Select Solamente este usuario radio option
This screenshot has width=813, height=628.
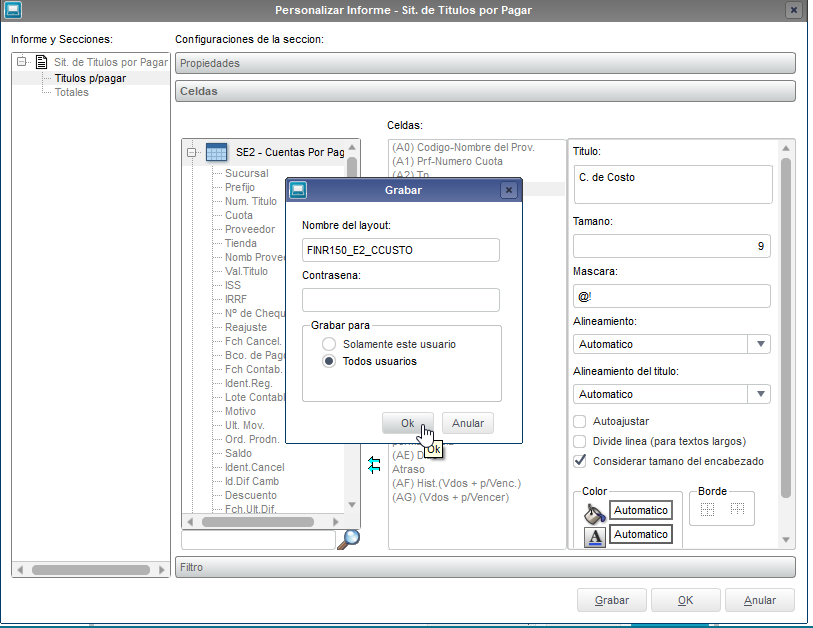[x=329, y=344]
